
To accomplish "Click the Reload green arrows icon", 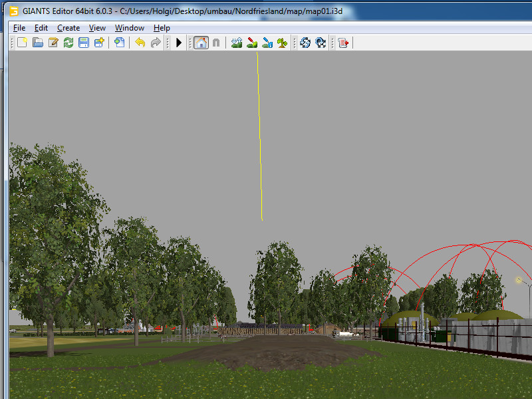I will [x=68, y=43].
